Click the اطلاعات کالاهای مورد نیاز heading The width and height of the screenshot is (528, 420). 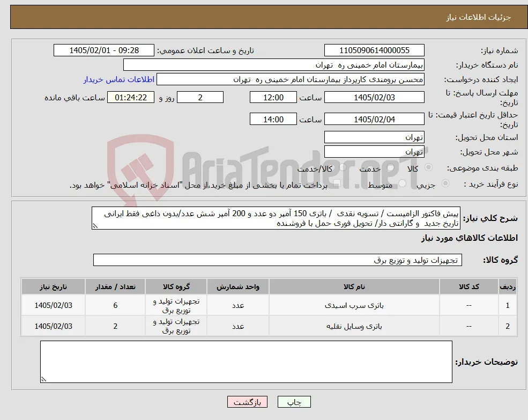coord(469,238)
